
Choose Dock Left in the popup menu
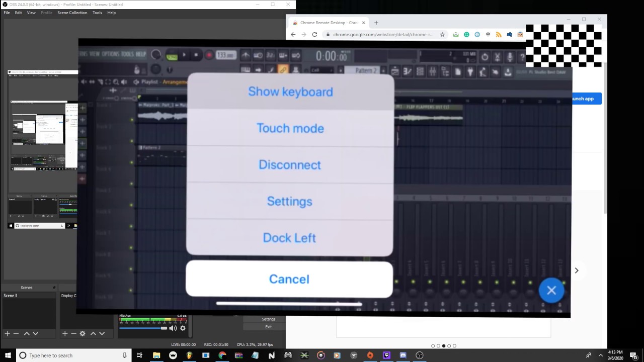pyautogui.click(x=290, y=238)
